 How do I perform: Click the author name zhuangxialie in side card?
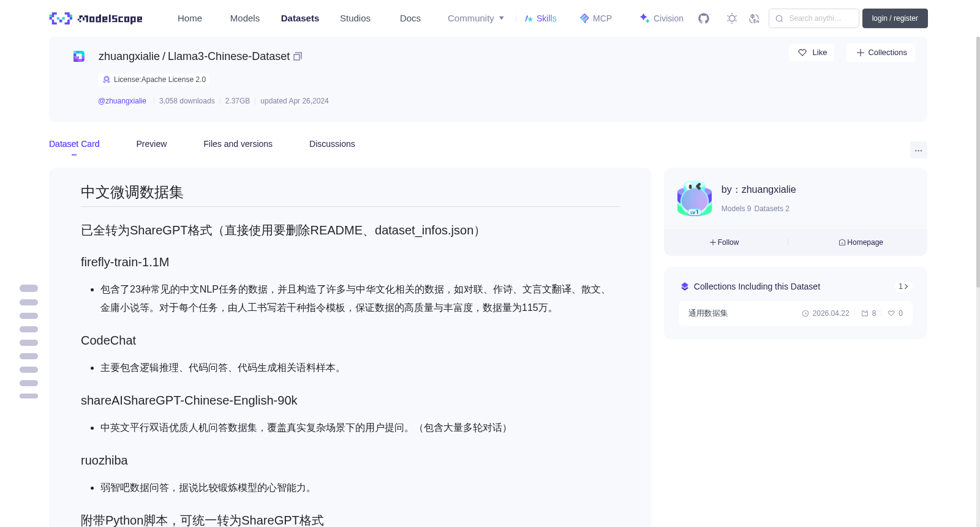tap(769, 190)
